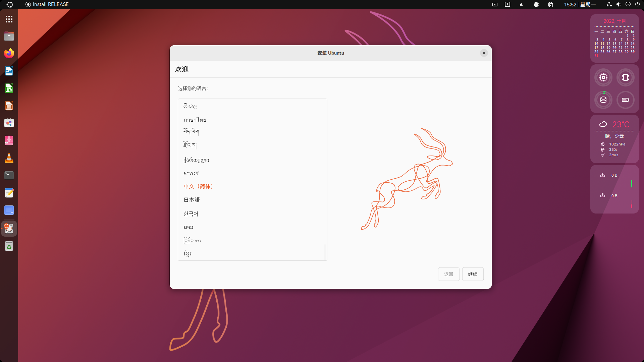The image size is (644, 362).
Task: Select the Burmese မြန်မာစာ language entry
Action: tap(252, 240)
